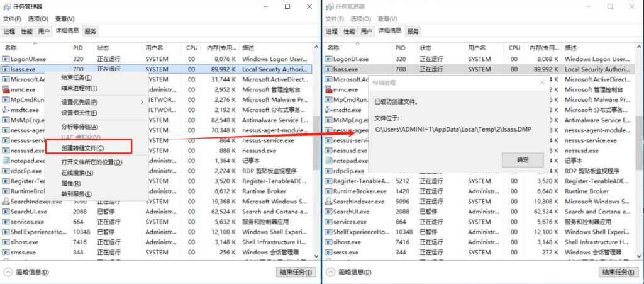Collapse to 简略信息 in right window

tap(349, 271)
